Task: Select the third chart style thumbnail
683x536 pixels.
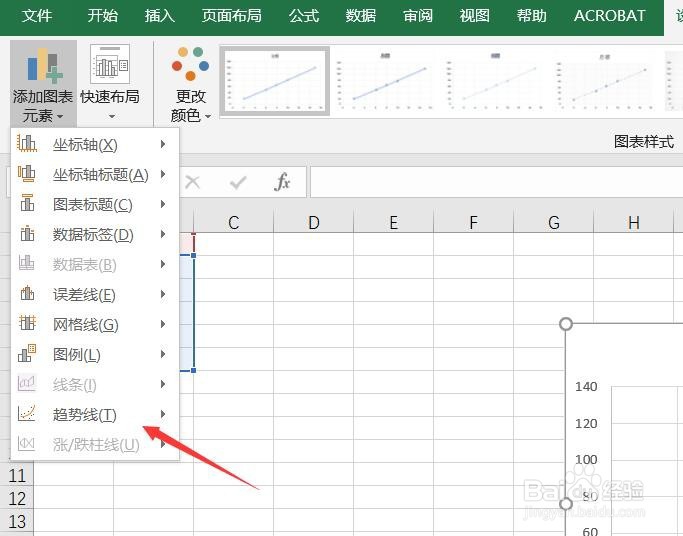Action: [495, 81]
